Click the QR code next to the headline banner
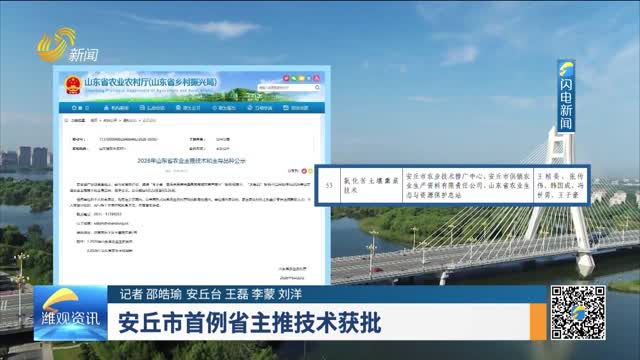 click(x=578, y=313)
